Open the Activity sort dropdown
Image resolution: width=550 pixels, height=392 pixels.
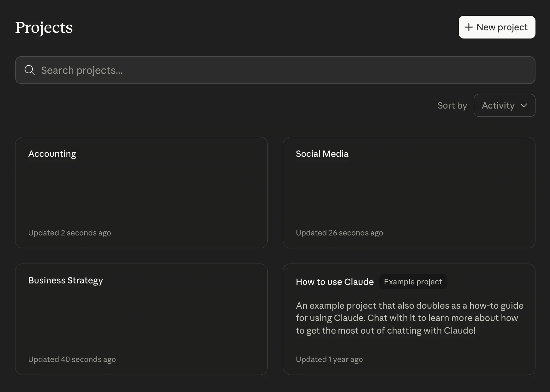point(504,105)
